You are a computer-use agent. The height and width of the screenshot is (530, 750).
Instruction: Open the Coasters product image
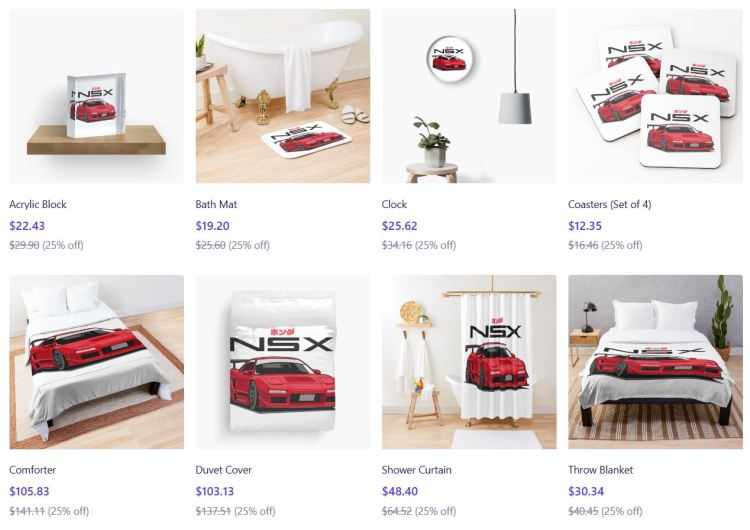[x=655, y=96]
